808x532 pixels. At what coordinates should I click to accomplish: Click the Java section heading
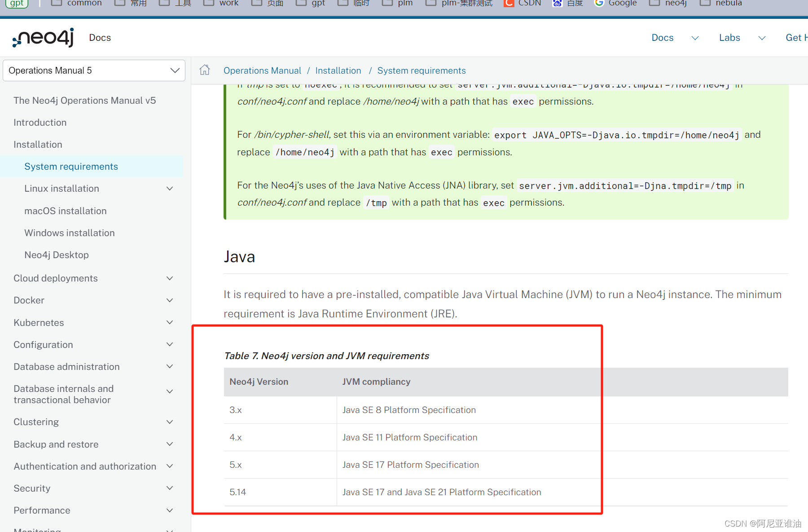(x=239, y=257)
